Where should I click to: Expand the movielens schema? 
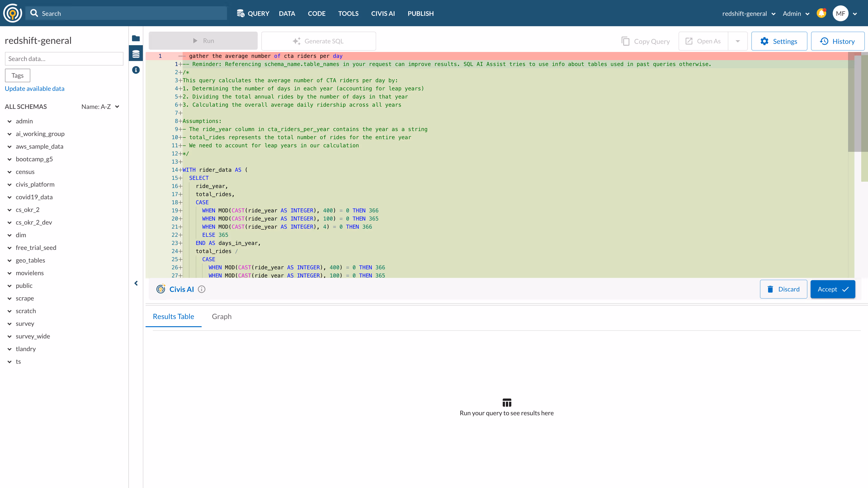coord(9,273)
